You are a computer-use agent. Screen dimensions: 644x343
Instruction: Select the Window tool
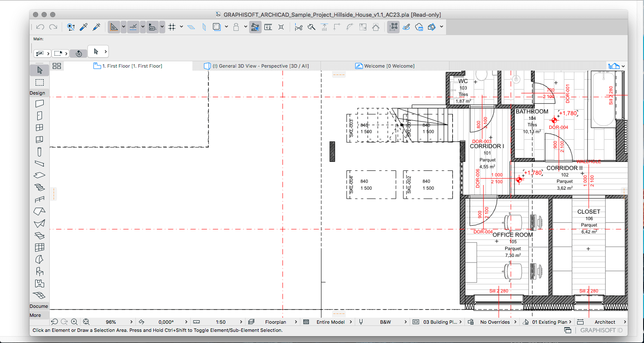coord(39,128)
